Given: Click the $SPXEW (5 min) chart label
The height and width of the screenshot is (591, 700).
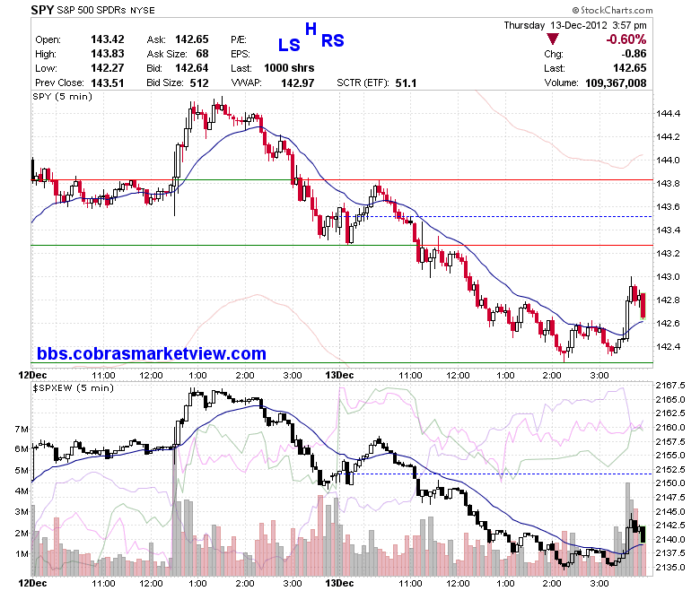Looking at the screenshot, I should [x=74, y=388].
